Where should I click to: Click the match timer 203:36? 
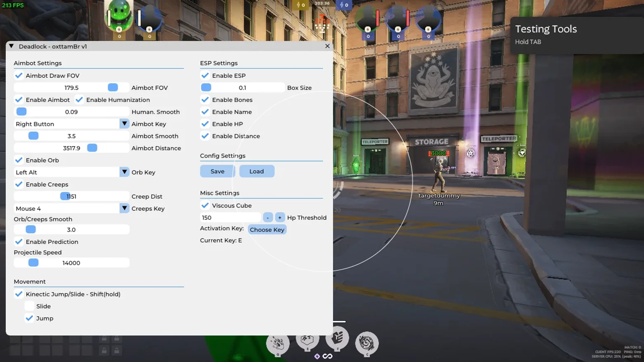pos(322,3)
